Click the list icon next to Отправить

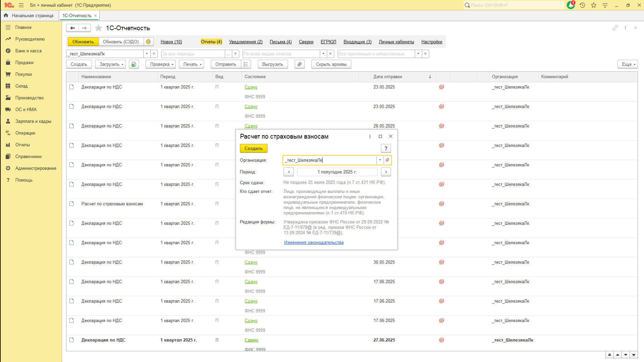(246, 64)
